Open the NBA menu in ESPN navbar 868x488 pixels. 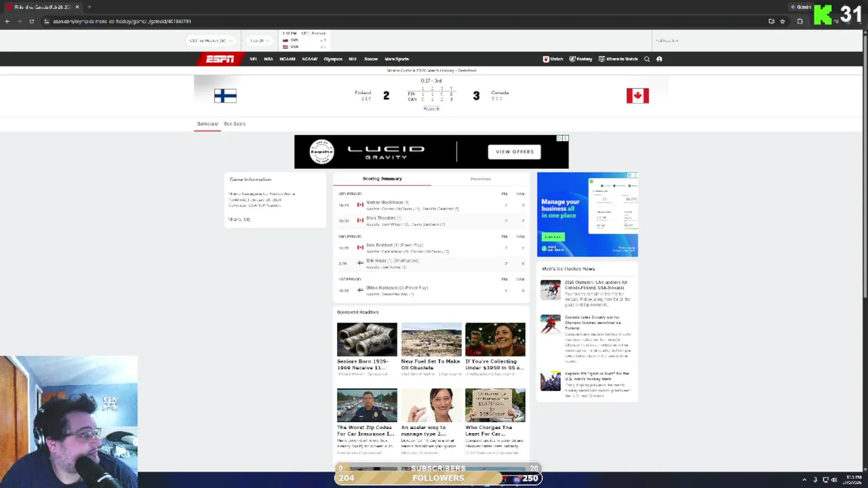tap(269, 59)
